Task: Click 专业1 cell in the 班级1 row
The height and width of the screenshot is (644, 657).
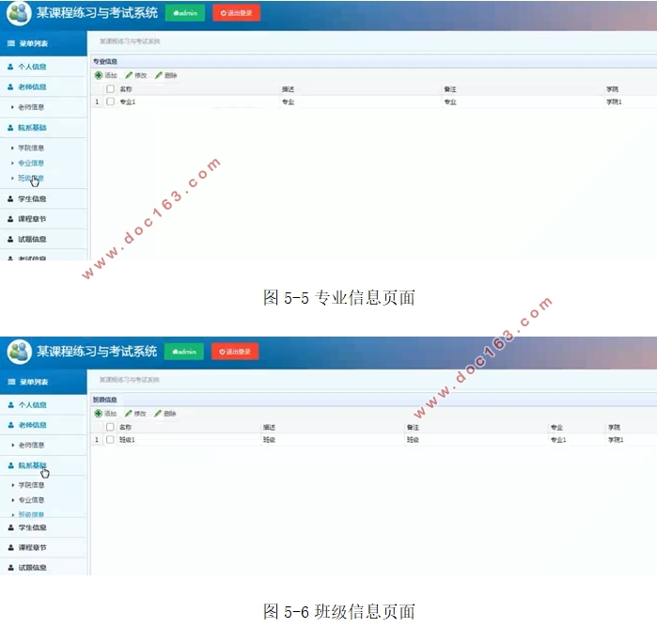Action: (x=558, y=440)
